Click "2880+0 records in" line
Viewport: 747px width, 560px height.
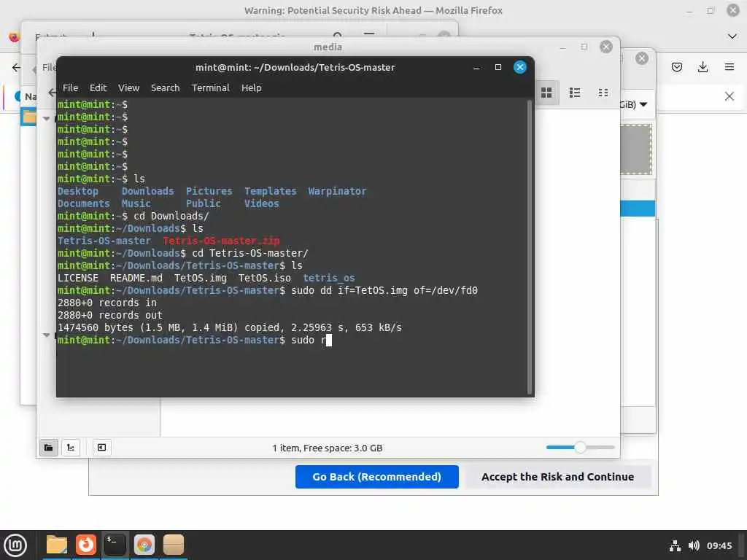(107, 303)
